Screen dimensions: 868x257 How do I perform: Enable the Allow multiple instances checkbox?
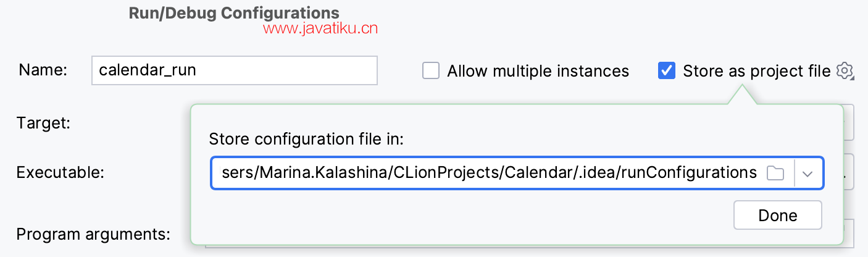coord(430,71)
